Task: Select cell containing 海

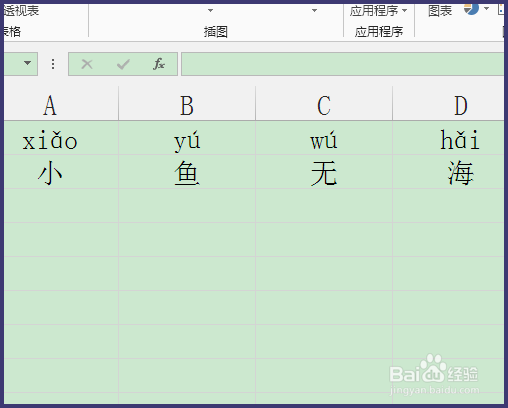Action: point(448,172)
